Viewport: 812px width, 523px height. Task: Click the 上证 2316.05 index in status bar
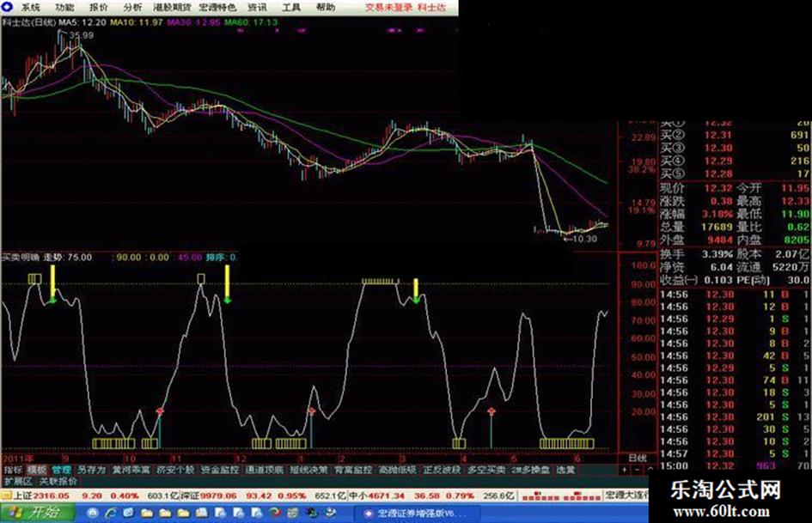tap(41, 496)
